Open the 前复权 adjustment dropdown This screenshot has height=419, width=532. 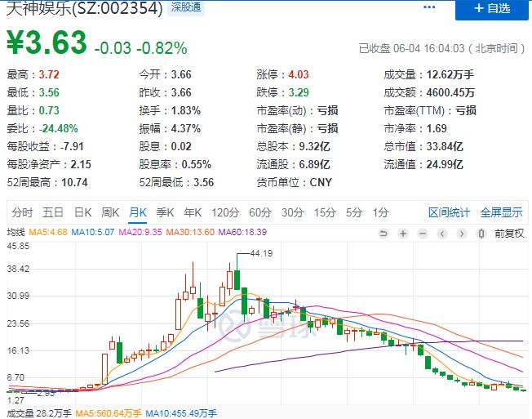coord(509,234)
